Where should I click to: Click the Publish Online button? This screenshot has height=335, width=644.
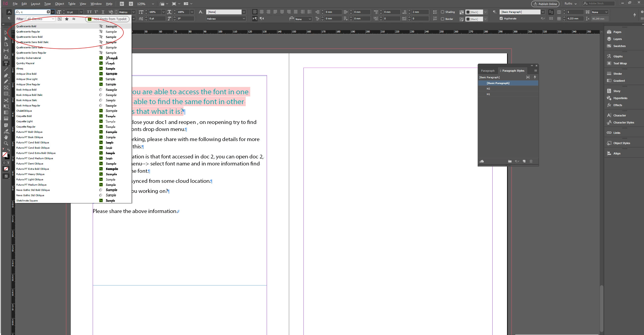tap(545, 4)
